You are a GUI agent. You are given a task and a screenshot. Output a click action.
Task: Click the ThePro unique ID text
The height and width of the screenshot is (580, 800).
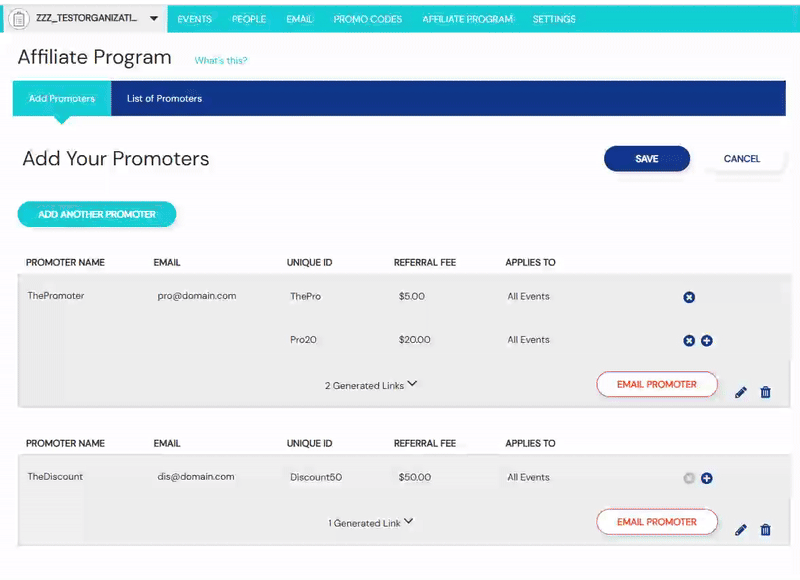pos(306,296)
